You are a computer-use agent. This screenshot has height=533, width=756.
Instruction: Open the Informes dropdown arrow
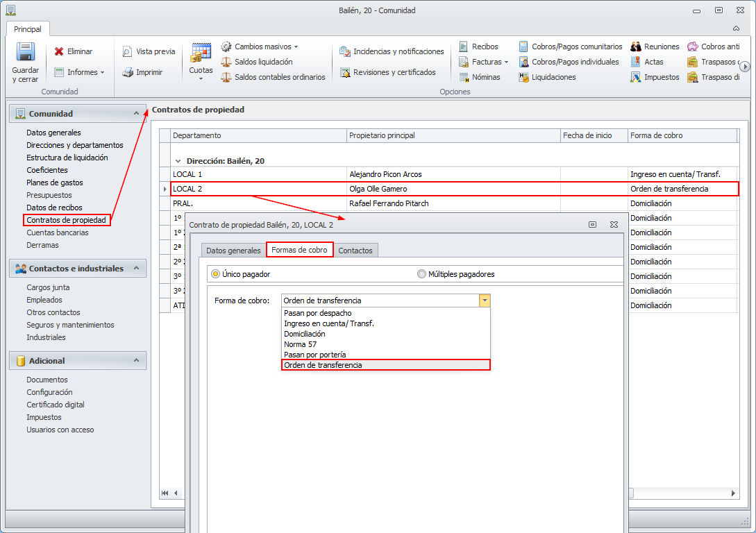(102, 72)
